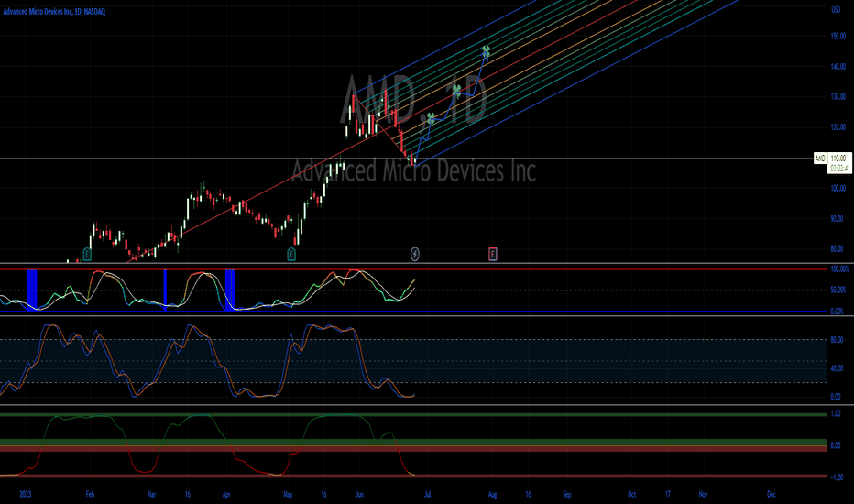Click the 120.00 price axis label
This screenshot has width=854, height=504.
pyautogui.click(x=838, y=127)
